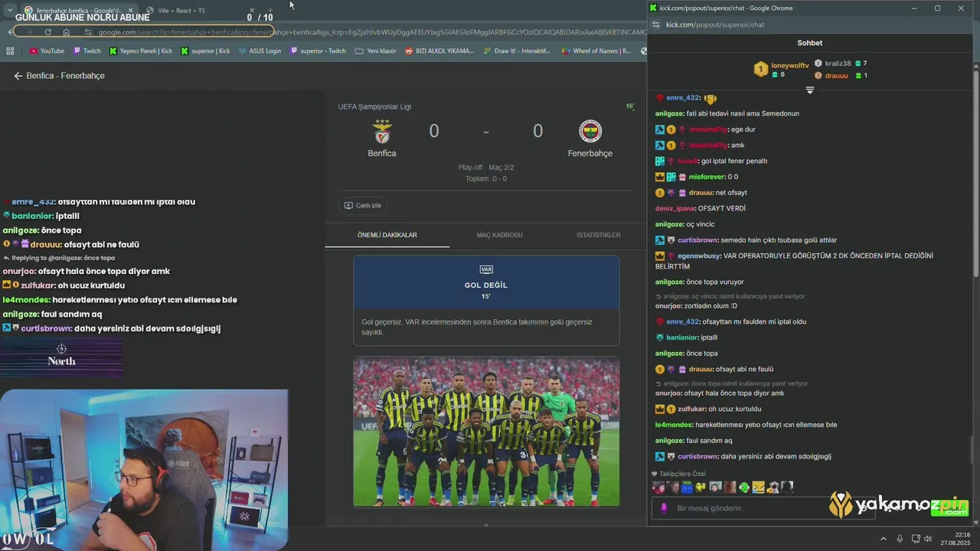Click the purple microphone in message box

pyautogui.click(x=664, y=508)
